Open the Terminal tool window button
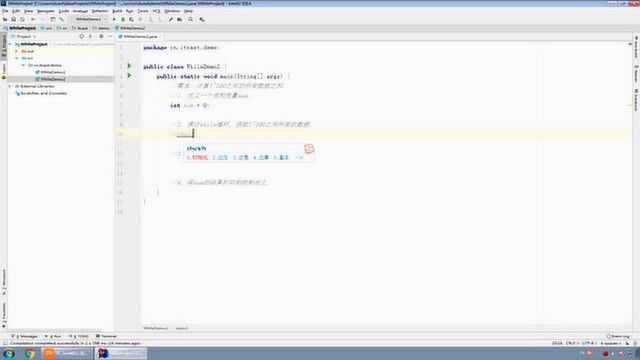Screen dimensions: 640x360 (x=106, y=336)
